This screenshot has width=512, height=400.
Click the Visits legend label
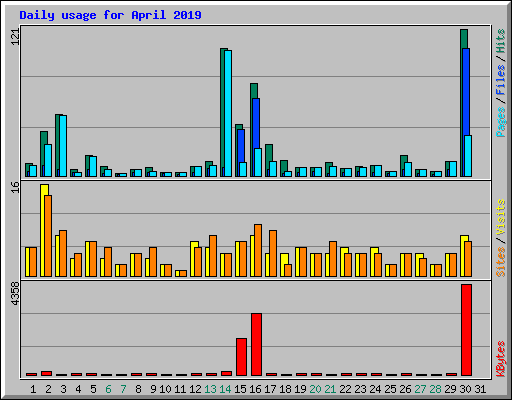pyautogui.click(x=500, y=218)
